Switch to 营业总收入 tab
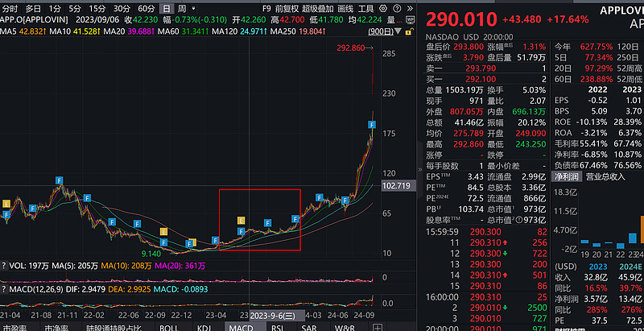The image size is (644, 331). pos(605,176)
